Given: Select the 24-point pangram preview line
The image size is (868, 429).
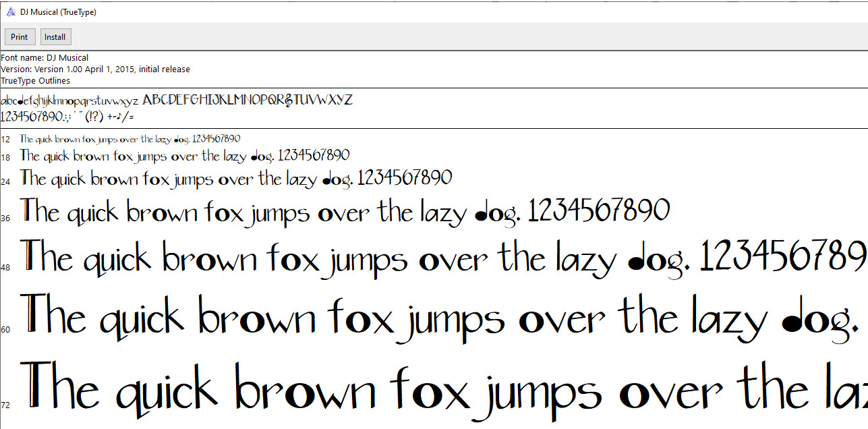Looking at the screenshot, I should tap(236, 177).
